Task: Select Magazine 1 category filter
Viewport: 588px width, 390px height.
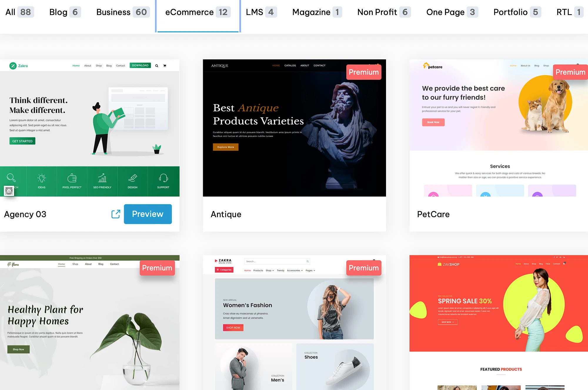Action: pyautogui.click(x=316, y=12)
